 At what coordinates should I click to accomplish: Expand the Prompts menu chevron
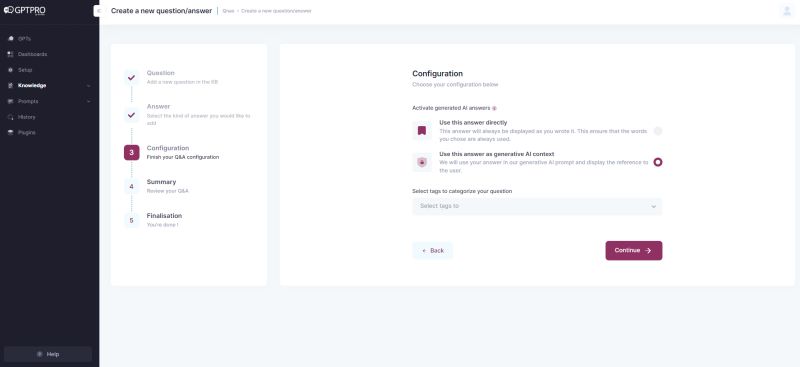[89, 102]
